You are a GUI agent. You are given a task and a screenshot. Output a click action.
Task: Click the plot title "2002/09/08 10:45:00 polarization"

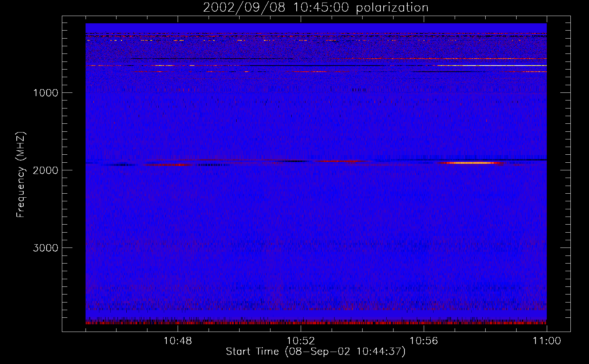316,8
